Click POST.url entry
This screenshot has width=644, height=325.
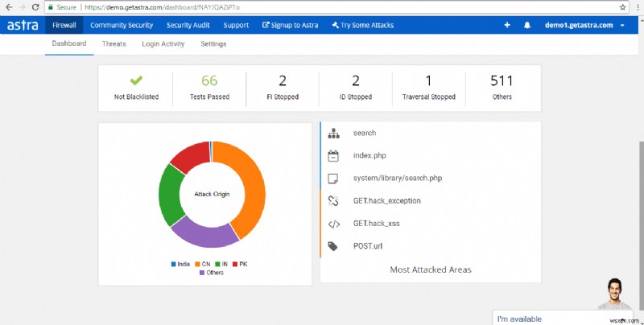[368, 246]
